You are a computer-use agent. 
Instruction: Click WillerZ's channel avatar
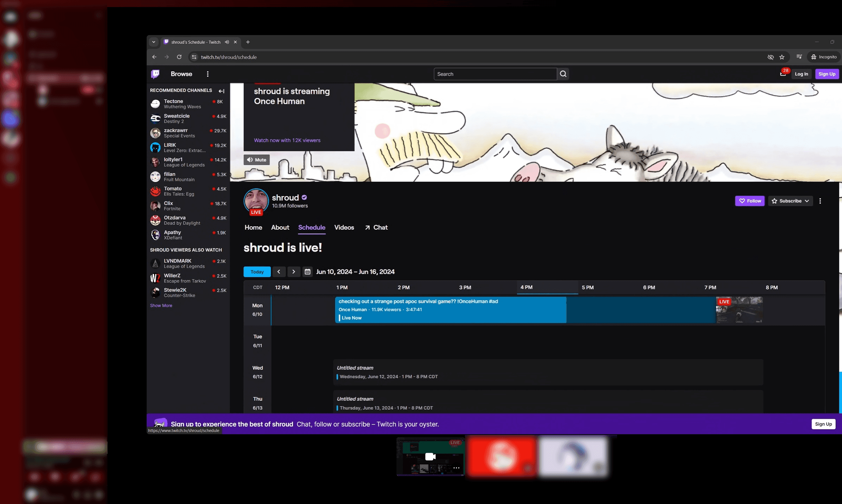click(155, 278)
